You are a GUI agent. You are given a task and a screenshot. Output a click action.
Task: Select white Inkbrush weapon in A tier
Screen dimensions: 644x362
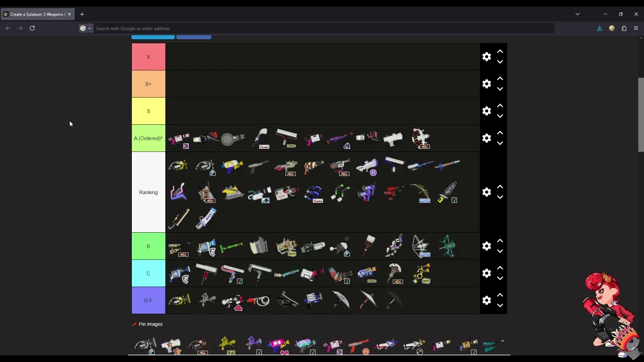tap(260, 138)
